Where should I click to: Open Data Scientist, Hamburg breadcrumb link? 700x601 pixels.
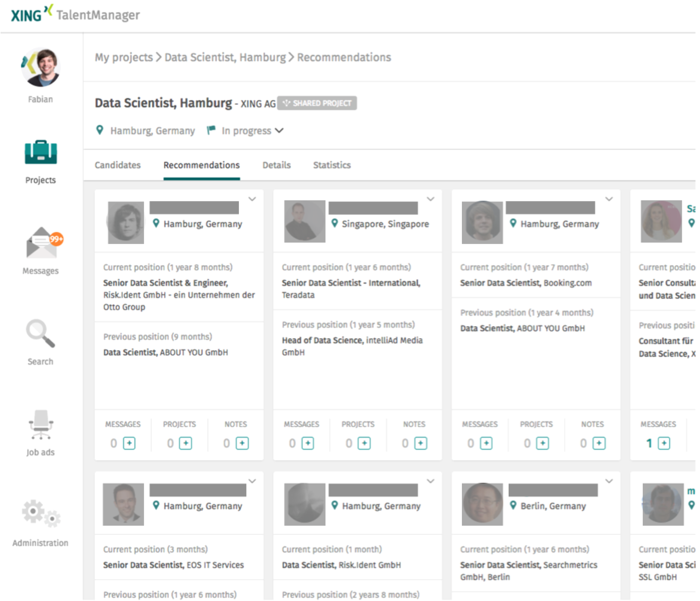click(225, 57)
